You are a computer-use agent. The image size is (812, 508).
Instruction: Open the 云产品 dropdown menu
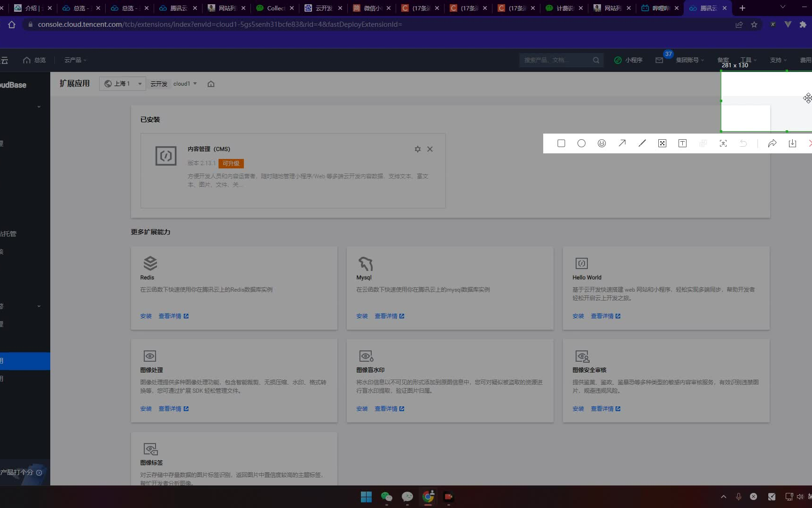(x=75, y=60)
